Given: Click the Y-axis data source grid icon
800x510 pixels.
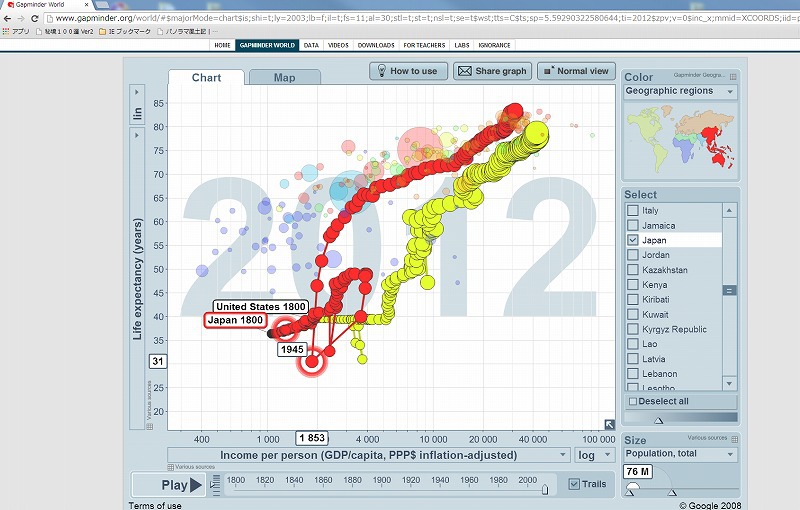Looking at the screenshot, I should (149, 426).
